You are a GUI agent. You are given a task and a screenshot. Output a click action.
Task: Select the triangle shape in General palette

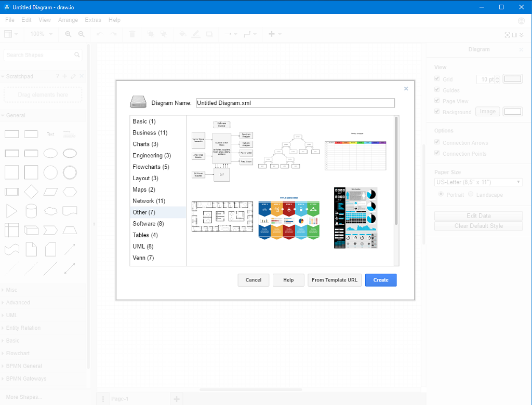coord(12,211)
